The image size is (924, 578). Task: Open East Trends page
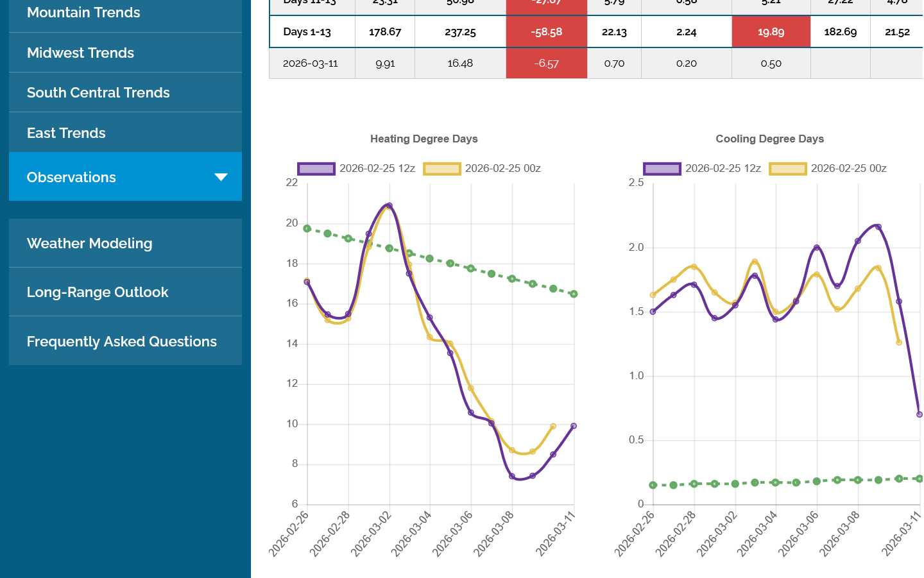(66, 133)
